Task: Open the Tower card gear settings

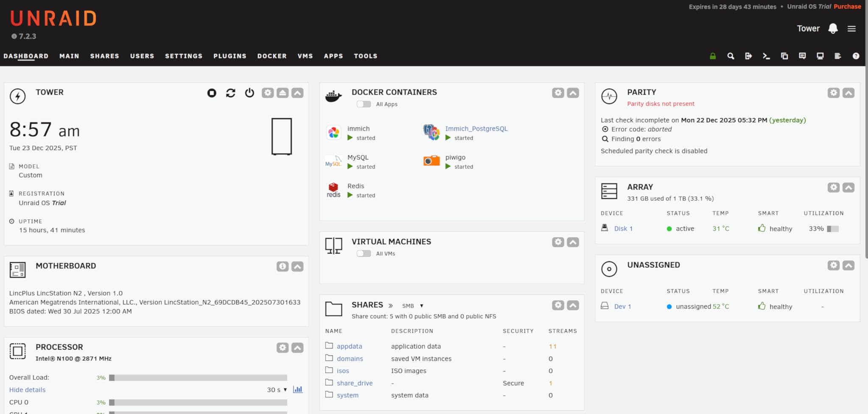Action: (x=268, y=93)
